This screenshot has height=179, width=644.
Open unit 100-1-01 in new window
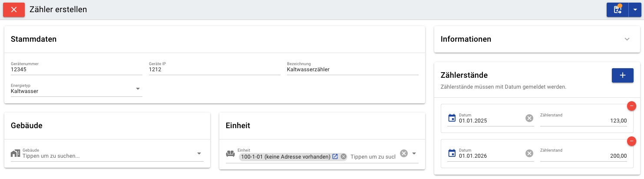(335, 156)
